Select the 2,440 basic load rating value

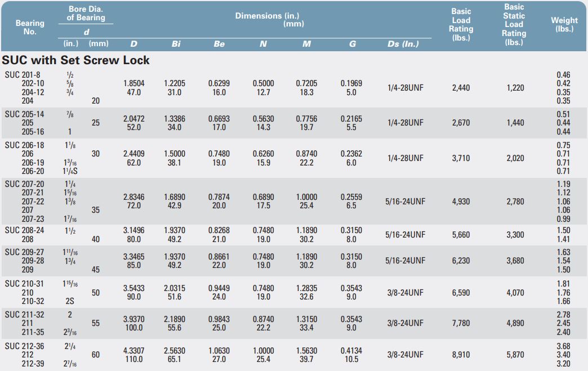point(461,88)
